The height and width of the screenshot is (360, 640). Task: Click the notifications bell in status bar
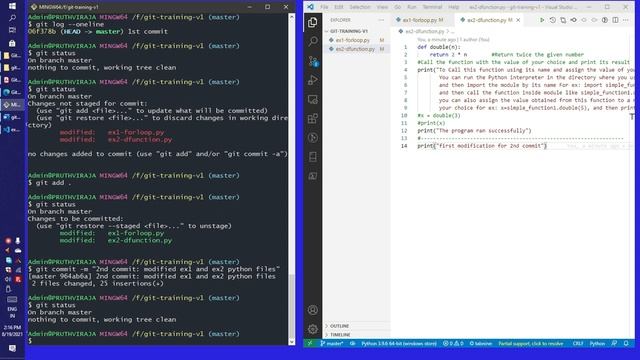(x=626, y=344)
